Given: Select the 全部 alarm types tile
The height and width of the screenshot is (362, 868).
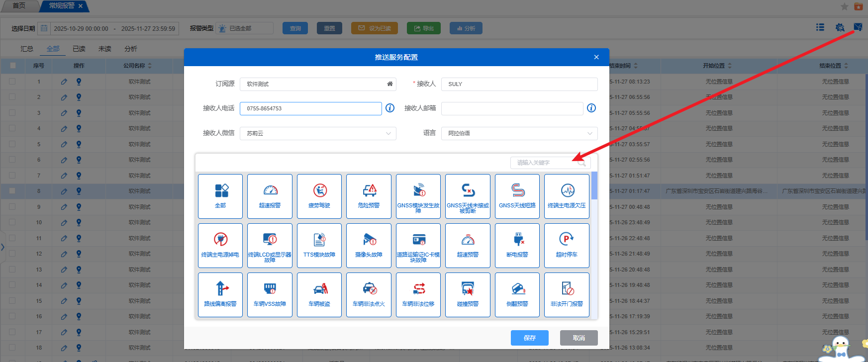Looking at the screenshot, I should 220,196.
